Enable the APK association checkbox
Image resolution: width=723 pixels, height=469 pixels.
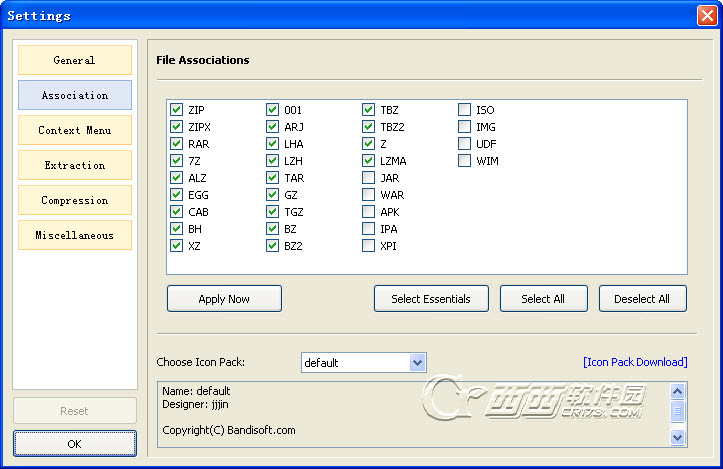point(369,212)
